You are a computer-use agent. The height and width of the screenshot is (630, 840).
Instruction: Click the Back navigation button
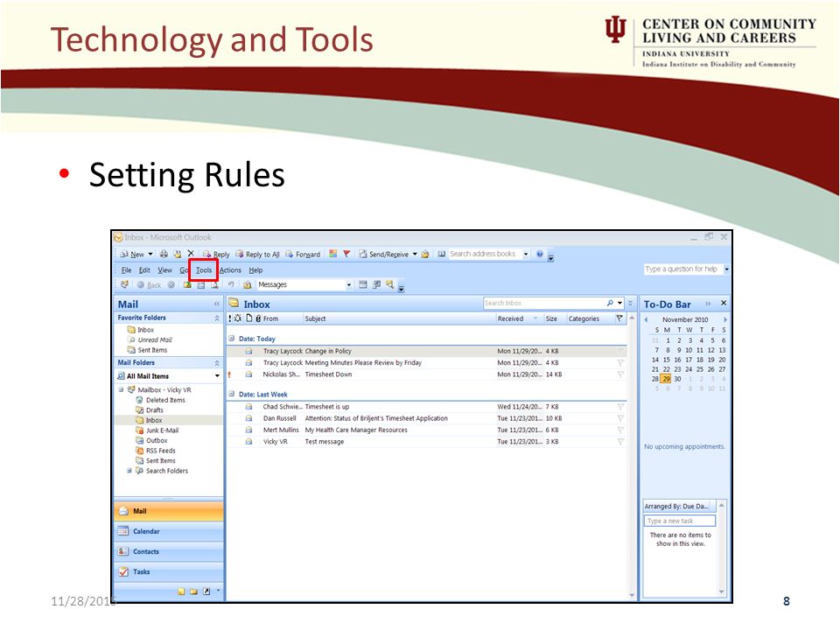149,285
